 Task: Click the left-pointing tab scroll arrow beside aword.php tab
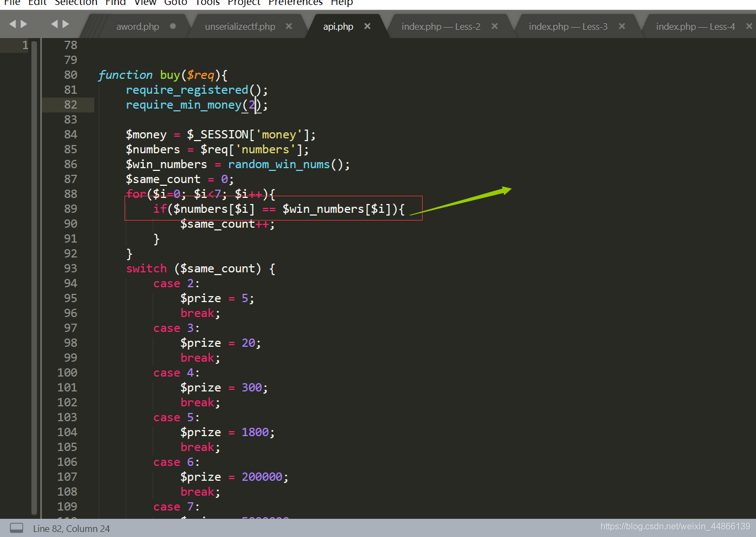[x=55, y=24]
